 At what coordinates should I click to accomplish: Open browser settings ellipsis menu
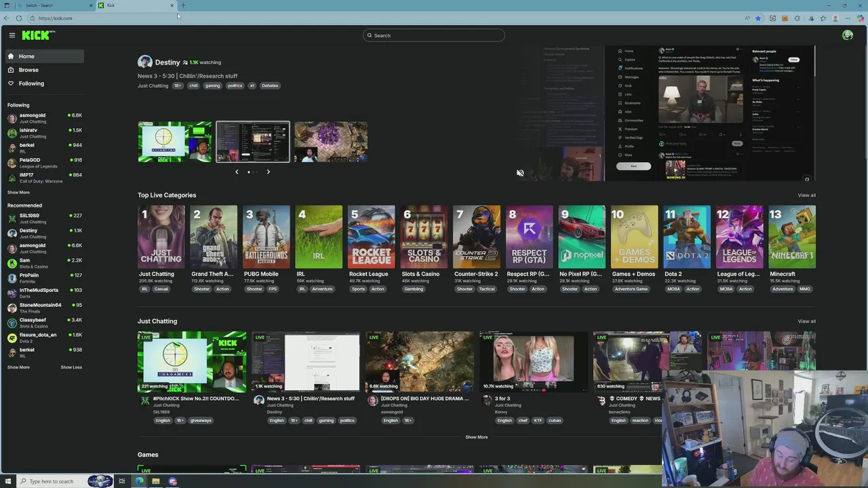point(848,18)
